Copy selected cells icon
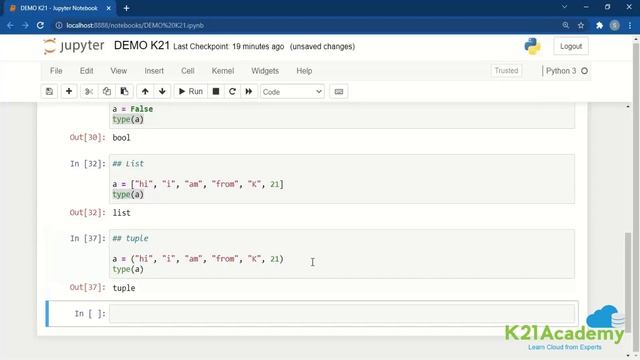Viewport: 640px width, 360px height. tap(107, 91)
